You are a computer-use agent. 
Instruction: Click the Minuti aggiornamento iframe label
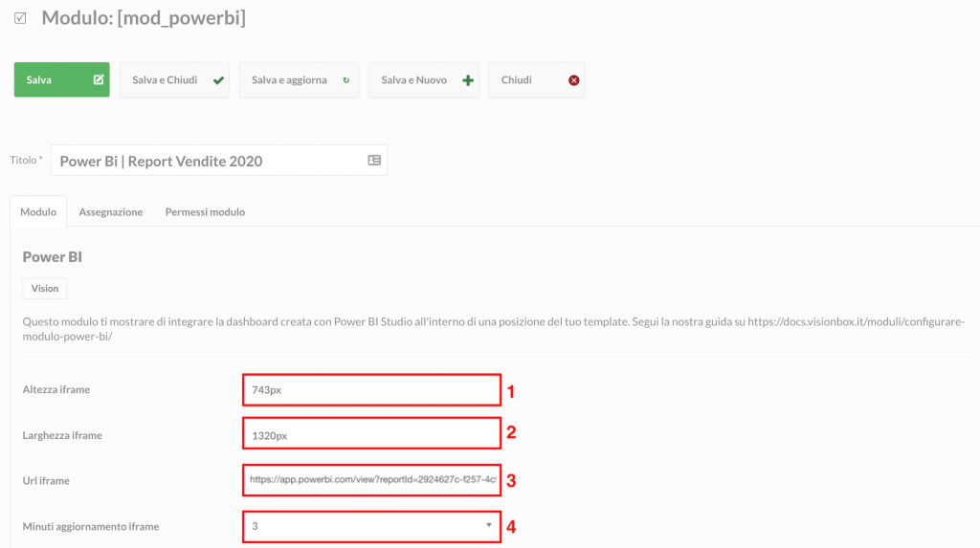point(91,526)
